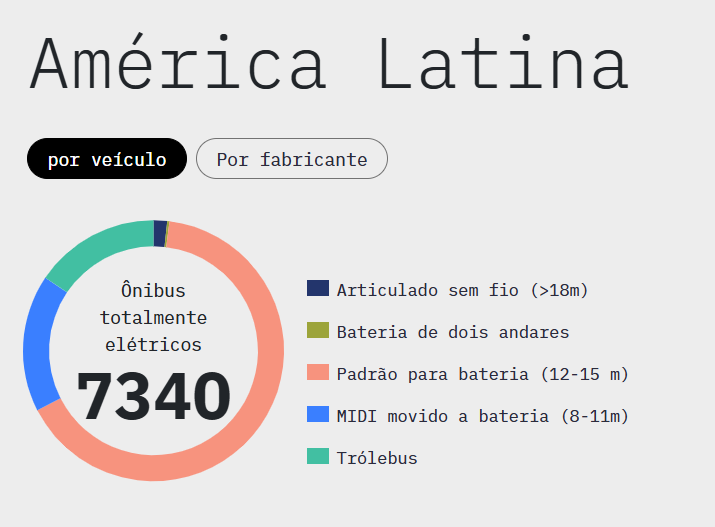Screen dimensions: 715x527
Task: Pick the "MIDI movido a bateria (8-11m)" label
Action: [x=482, y=416]
